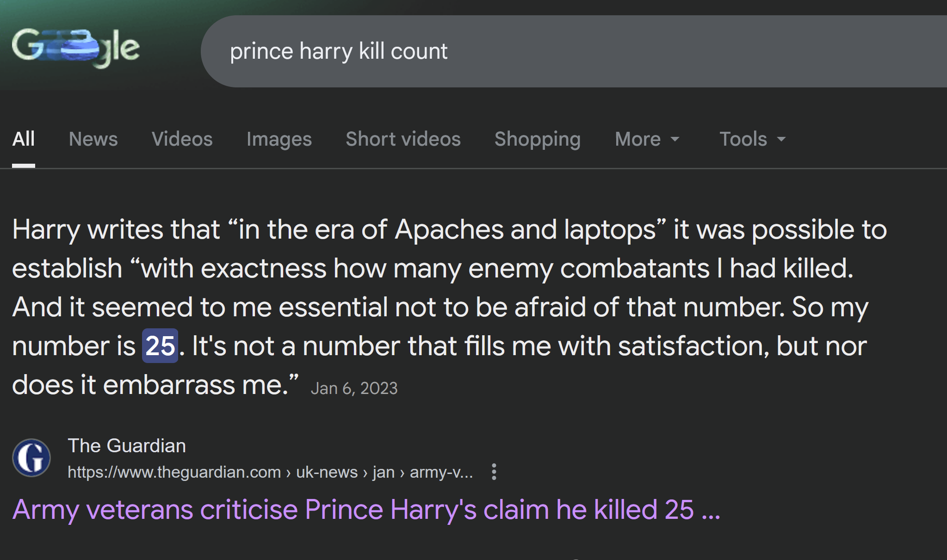Click The Guardian source name
Image resolution: width=947 pixels, height=560 pixels.
click(127, 446)
